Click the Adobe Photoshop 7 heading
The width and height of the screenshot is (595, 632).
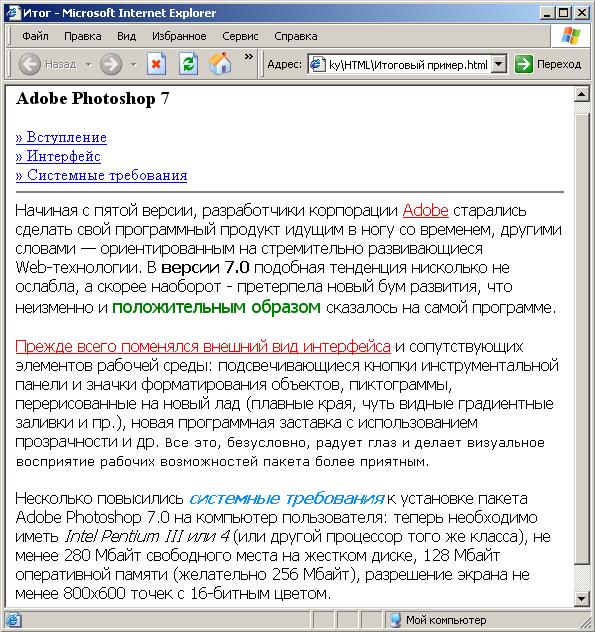click(93, 99)
